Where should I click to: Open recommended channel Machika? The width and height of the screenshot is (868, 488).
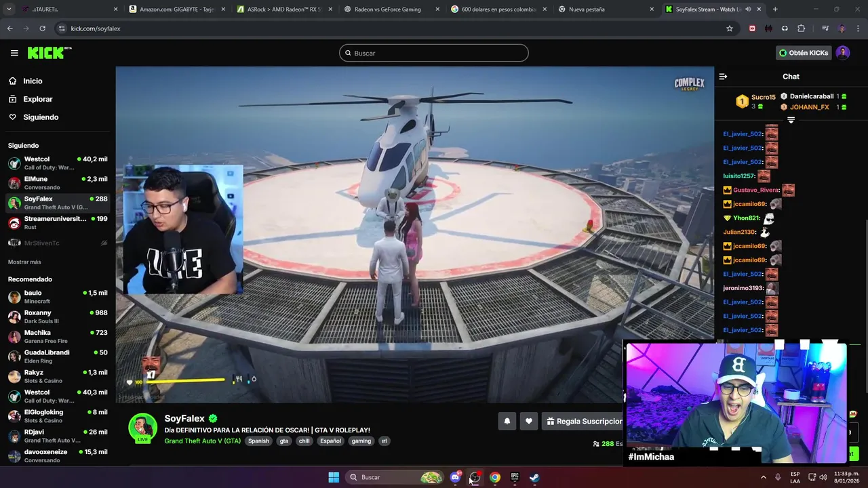(x=58, y=337)
